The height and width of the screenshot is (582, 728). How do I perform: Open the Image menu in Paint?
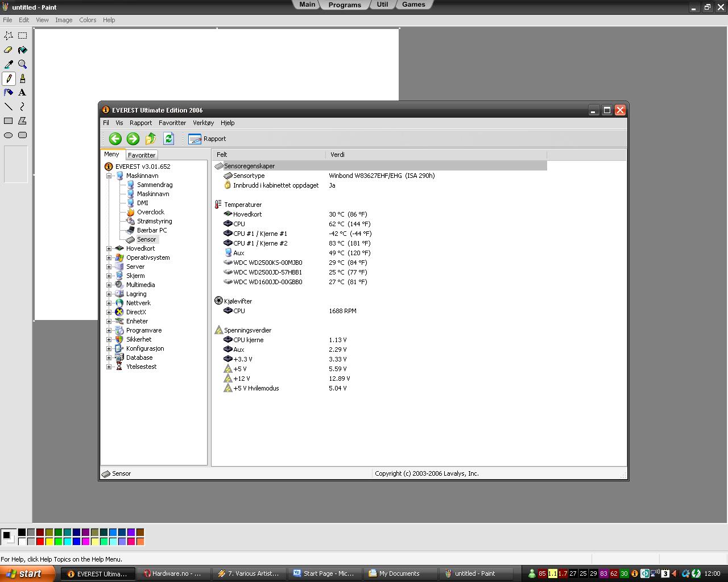click(x=64, y=20)
